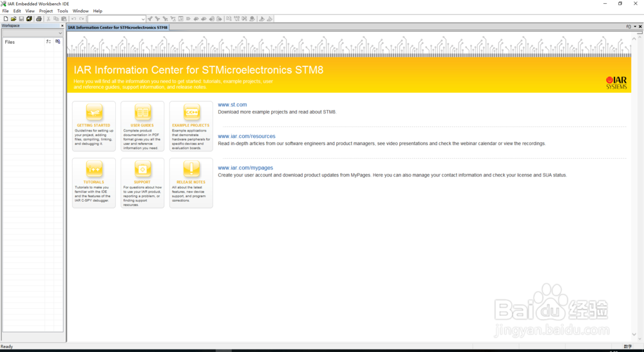Click the Paste toolbar icon
The image size is (644, 352).
click(64, 19)
